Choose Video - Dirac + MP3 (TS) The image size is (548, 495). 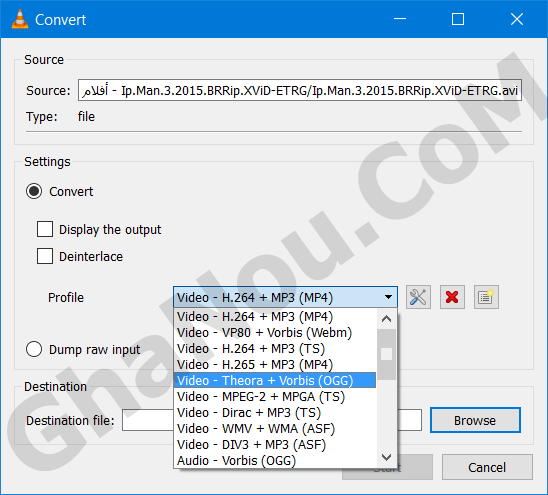coord(275,413)
